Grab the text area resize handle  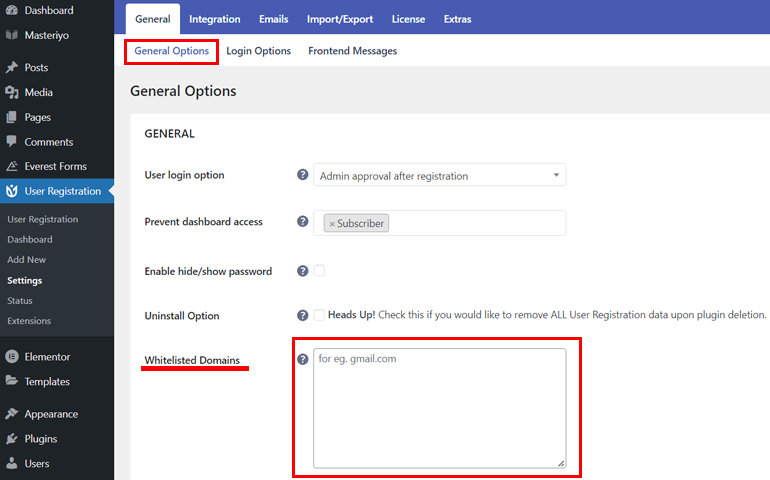(x=561, y=463)
